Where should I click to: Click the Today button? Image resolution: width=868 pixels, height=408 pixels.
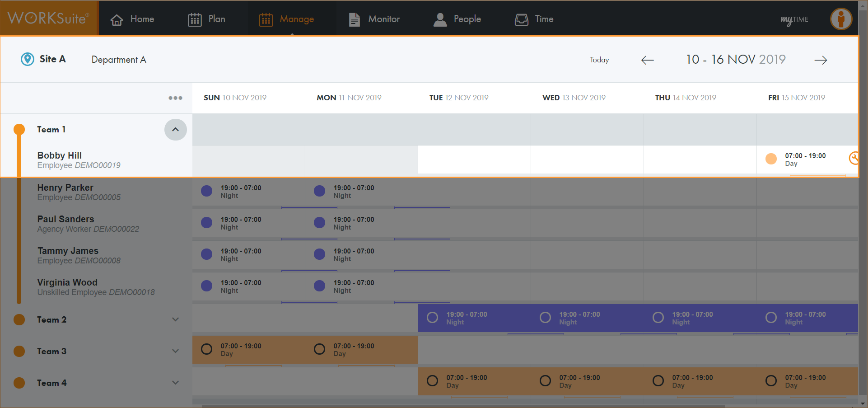pos(599,60)
